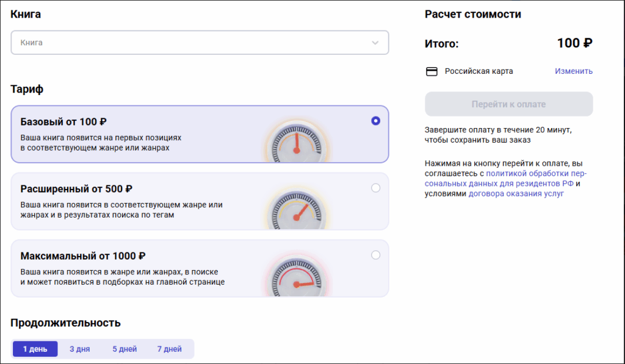
Task: Click the Максимальный tariff speedometer gauge
Action: coord(297,276)
